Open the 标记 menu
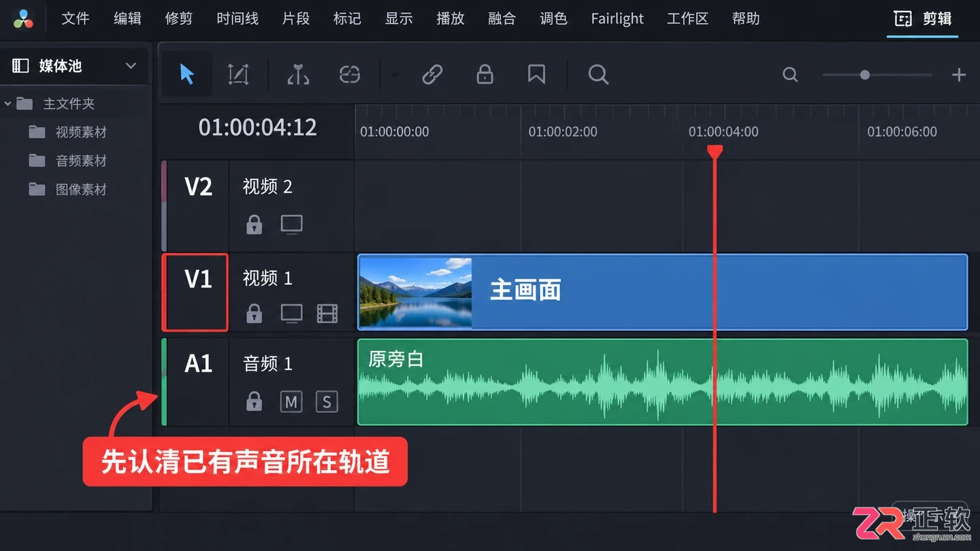Image resolution: width=980 pixels, height=551 pixels. 347,18
